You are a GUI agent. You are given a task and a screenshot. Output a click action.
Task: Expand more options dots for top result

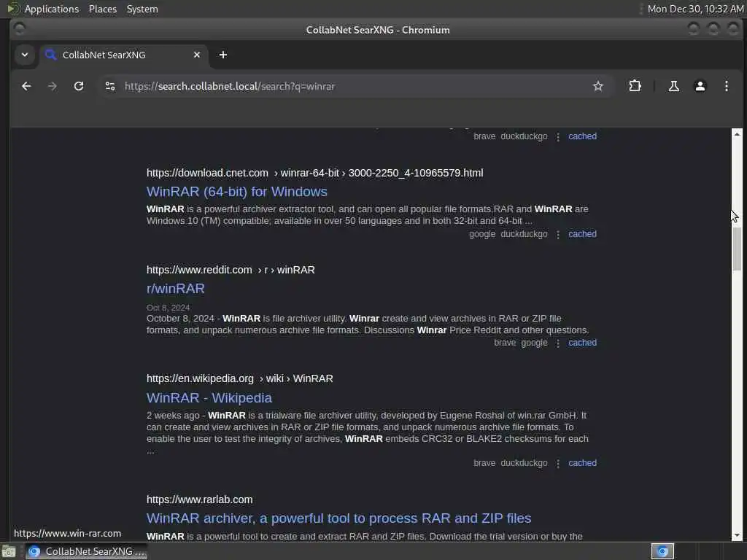(x=558, y=136)
